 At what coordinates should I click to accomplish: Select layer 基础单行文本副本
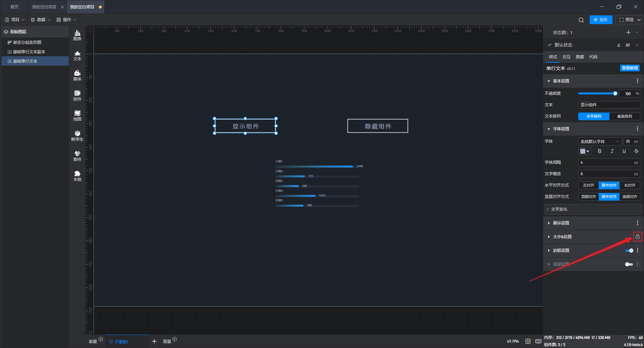pyautogui.click(x=35, y=52)
